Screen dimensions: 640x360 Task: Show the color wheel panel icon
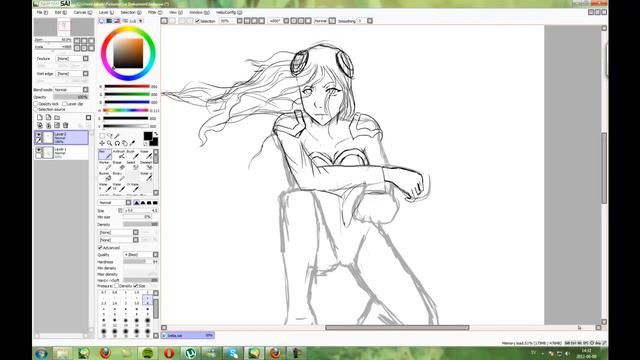tap(102, 21)
